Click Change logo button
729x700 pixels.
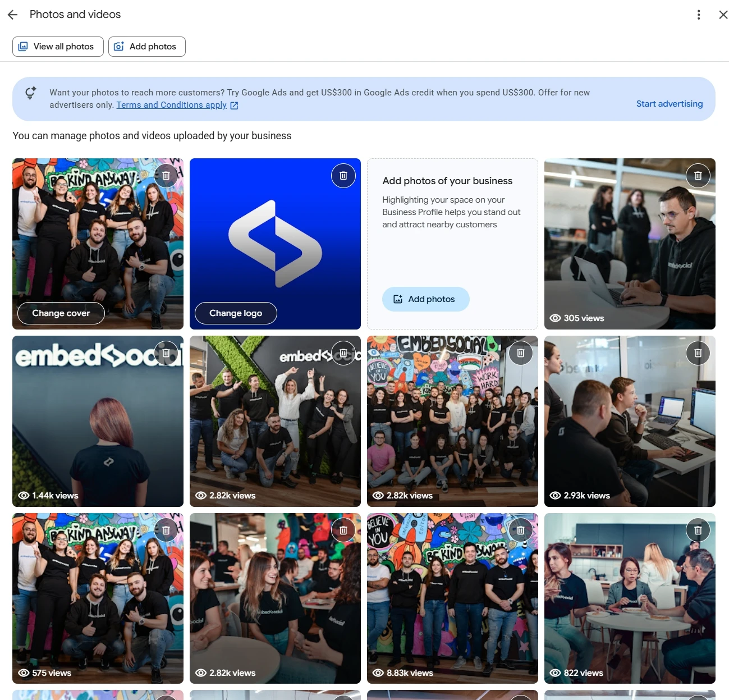tap(236, 313)
